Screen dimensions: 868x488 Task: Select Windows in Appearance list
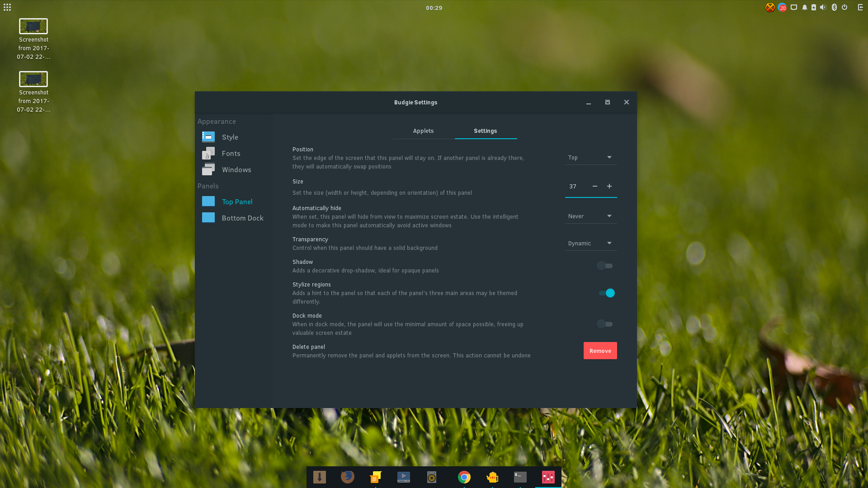tap(233, 169)
